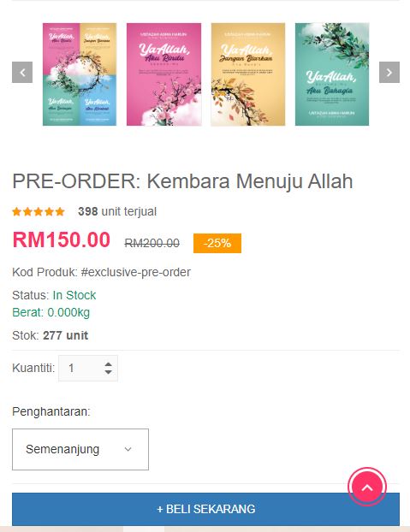Expand Penghantaran dropdown chevron
Screen dimensions: 410x532
point(128,449)
